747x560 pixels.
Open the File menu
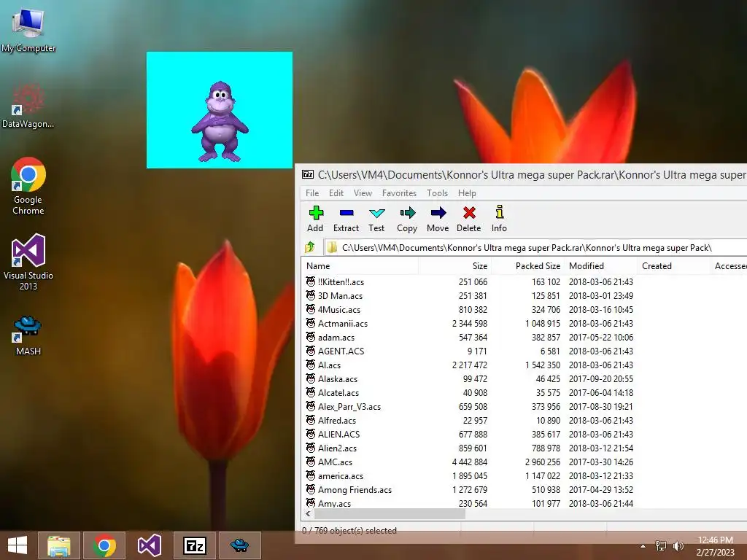[312, 192]
